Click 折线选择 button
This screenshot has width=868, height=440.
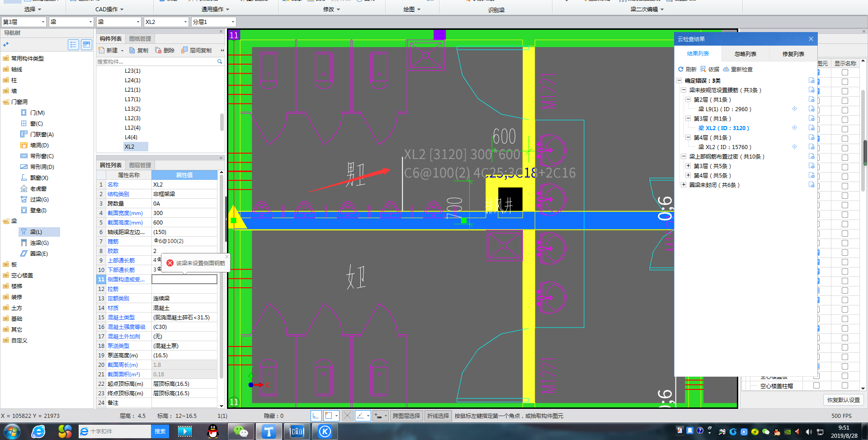coord(438,416)
